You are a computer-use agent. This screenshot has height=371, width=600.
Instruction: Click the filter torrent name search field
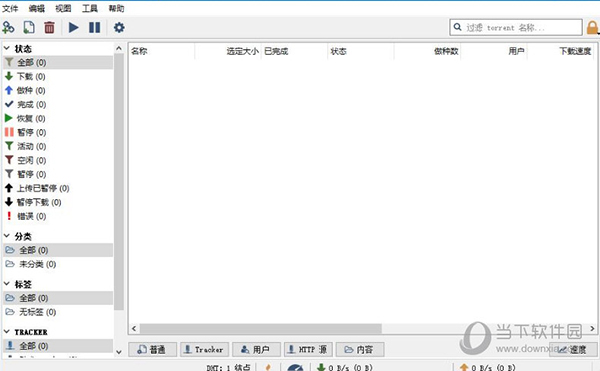point(516,28)
